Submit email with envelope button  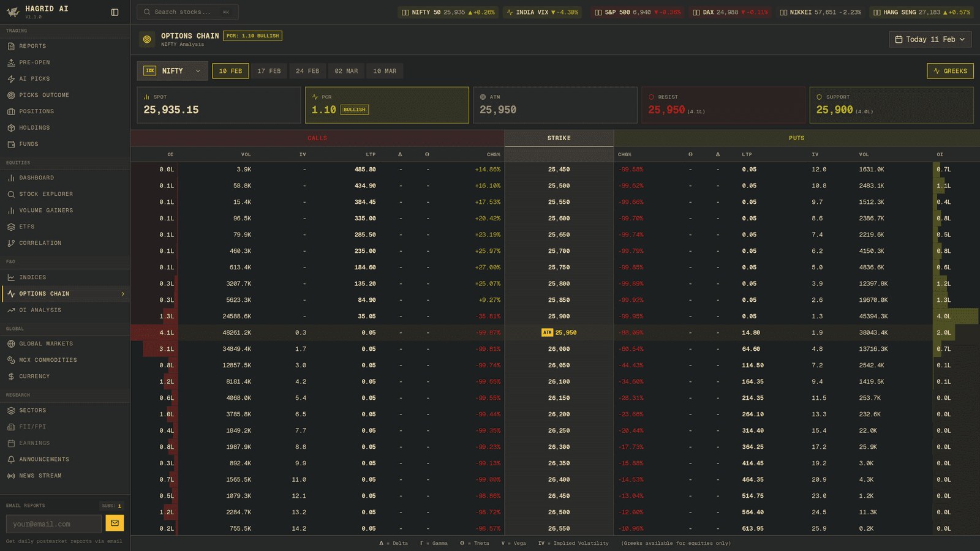(115, 523)
